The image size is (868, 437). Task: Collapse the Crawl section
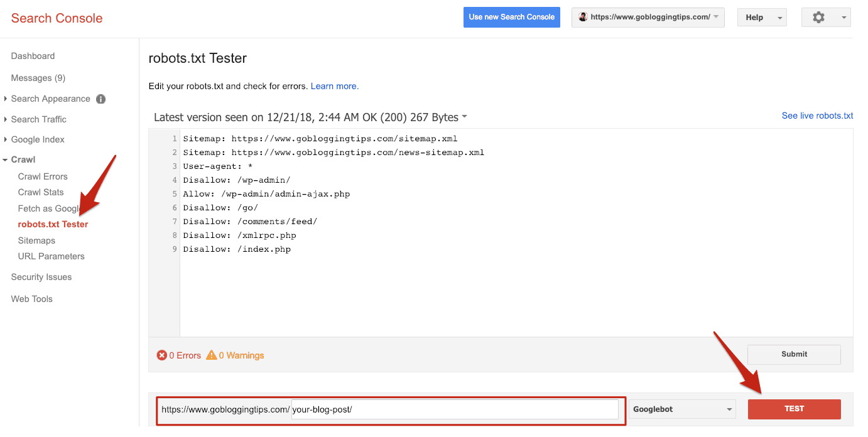click(x=6, y=160)
